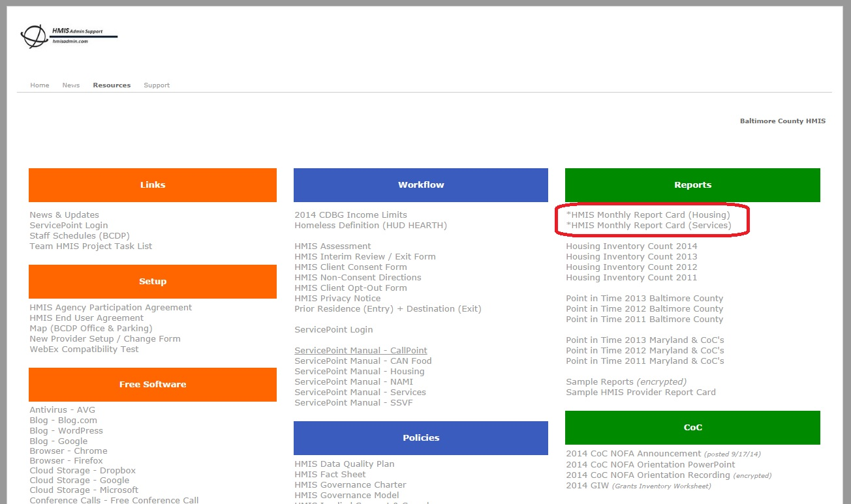The height and width of the screenshot is (504, 851).
Task: View the Staff Schedules (BCDP) page
Action: tap(79, 235)
